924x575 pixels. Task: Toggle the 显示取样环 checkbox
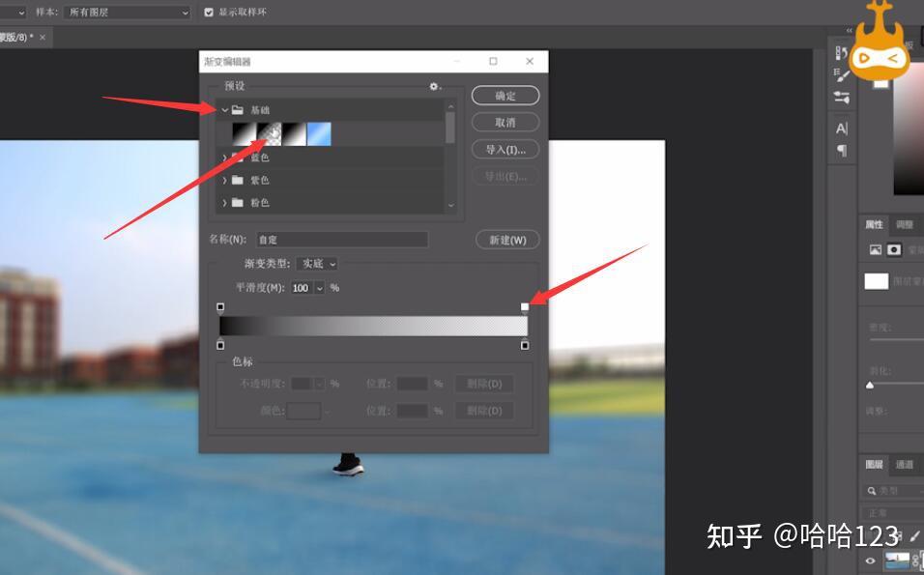tap(209, 12)
